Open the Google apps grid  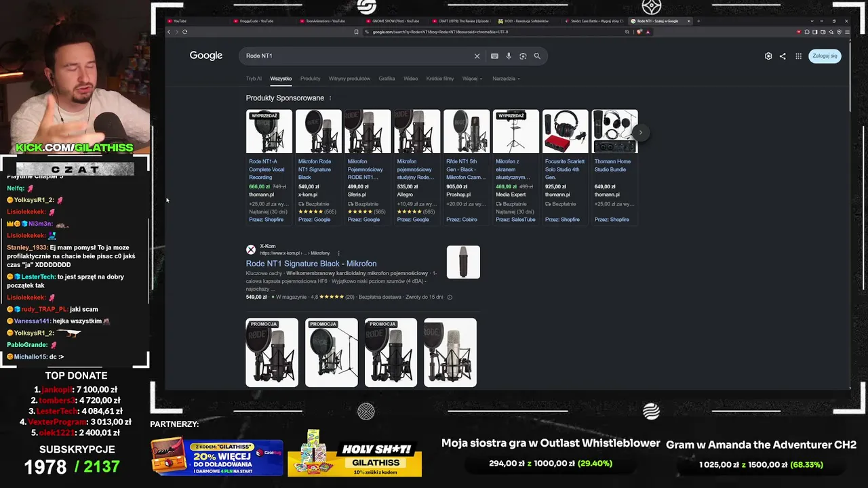pyautogui.click(x=799, y=56)
